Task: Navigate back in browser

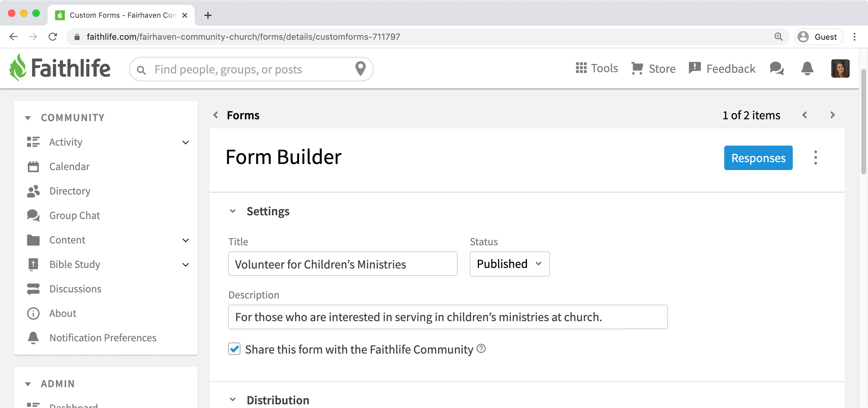Action: pyautogui.click(x=13, y=36)
